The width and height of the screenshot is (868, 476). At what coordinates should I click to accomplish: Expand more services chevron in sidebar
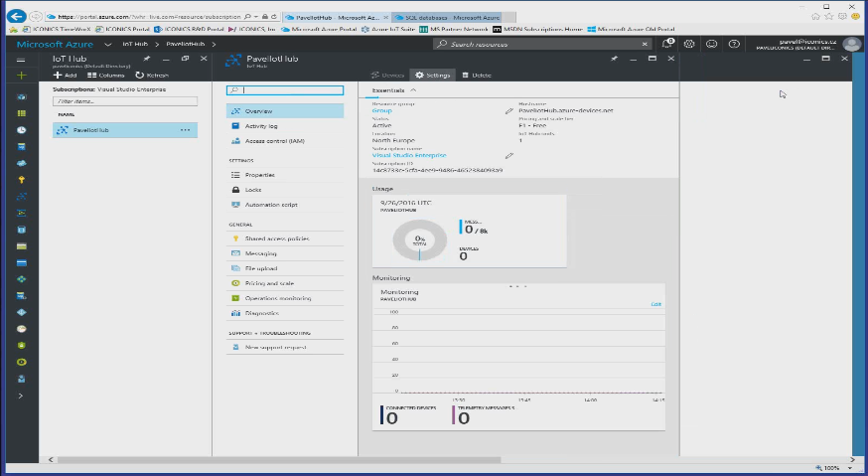click(21, 395)
